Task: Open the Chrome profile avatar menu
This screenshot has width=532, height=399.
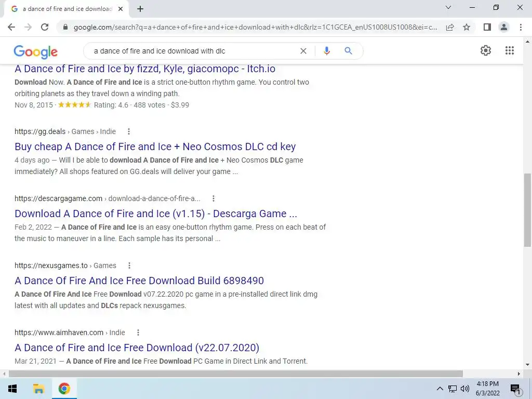Action: point(504,27)
